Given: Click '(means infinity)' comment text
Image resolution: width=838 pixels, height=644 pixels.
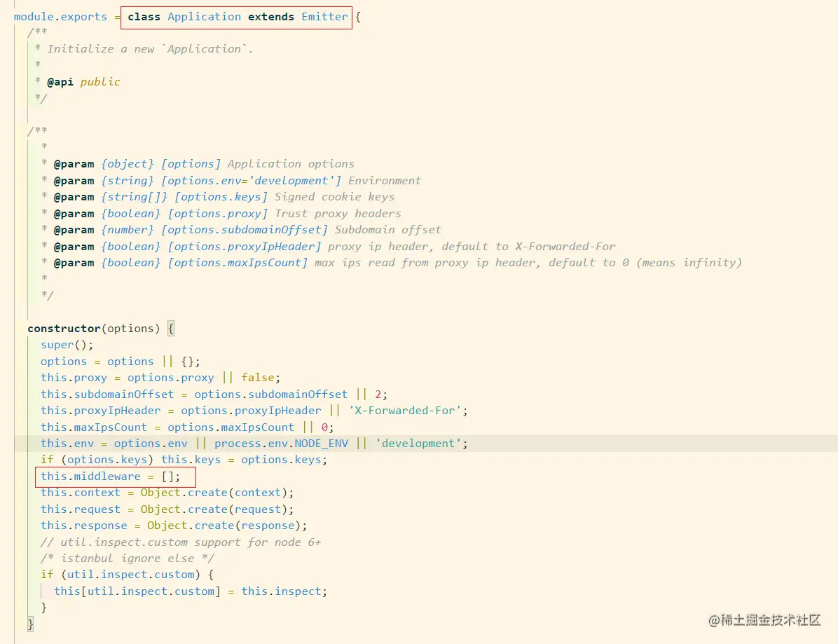Looking at the screenshot, I should tap(689, 263).
